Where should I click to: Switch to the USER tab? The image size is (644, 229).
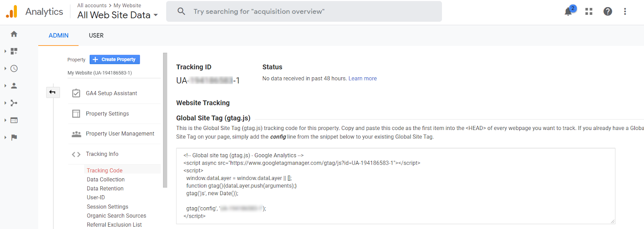pos(96,35)
